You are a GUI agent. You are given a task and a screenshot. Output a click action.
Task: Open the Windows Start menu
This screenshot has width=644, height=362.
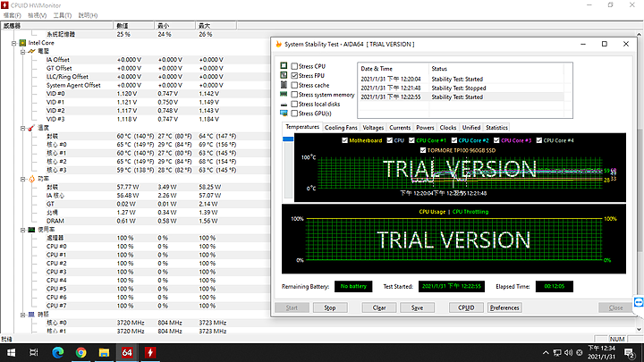click(11, 352)
